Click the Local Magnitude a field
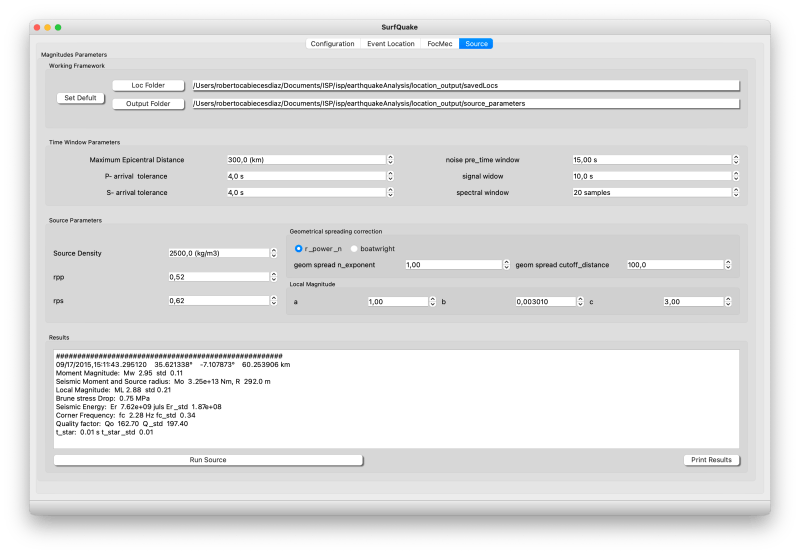The image size is (800, 554). 398,301
